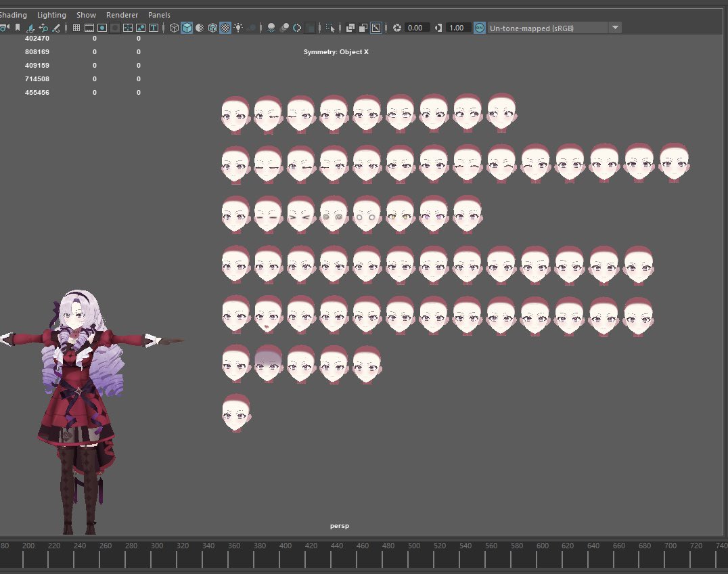The height and width of the screenshot is (574, 728).
Task: Click the Image Plane icon
Action: (30, 28)
